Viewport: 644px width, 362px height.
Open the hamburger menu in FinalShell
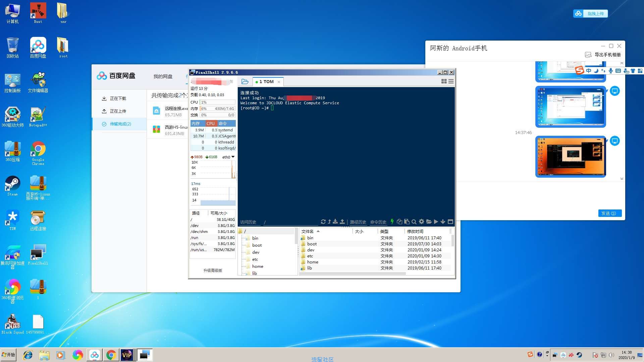tap(451, 81)
